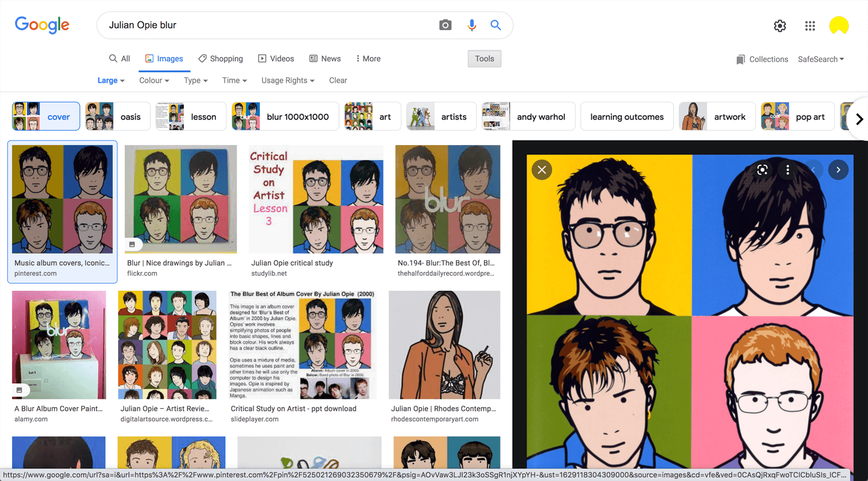Click the Google logo
Image resolution: width=868 pixels, height=481 pixels.
tap(42, 25)
